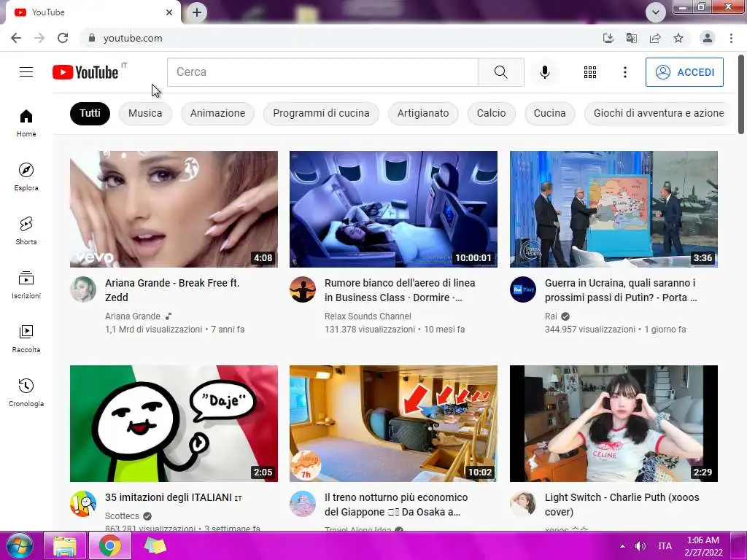Open YouTube settings three-dot menu
The width and height of the screenshot is (747, 560).
(x=625, y=72)
